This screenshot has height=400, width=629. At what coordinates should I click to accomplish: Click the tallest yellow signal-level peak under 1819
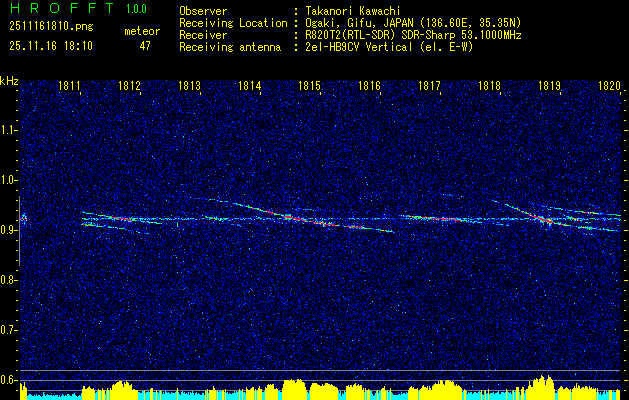[542, 388]
